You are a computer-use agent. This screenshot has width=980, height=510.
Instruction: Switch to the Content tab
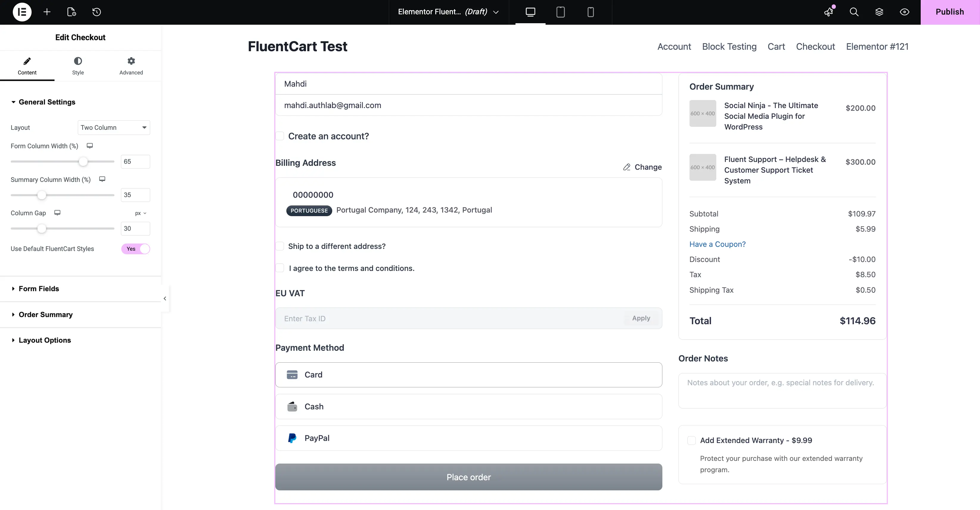point(27,66)
